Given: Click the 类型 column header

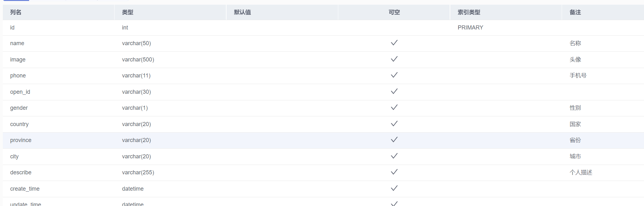Looking at the screenshot, I should coord(128,12).
